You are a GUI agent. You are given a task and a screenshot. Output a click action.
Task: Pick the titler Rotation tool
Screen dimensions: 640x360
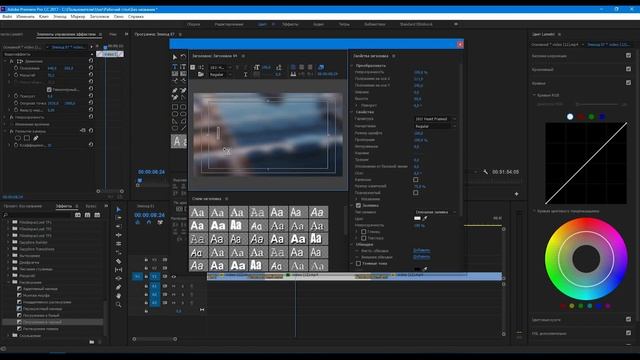tap(183, 57)
